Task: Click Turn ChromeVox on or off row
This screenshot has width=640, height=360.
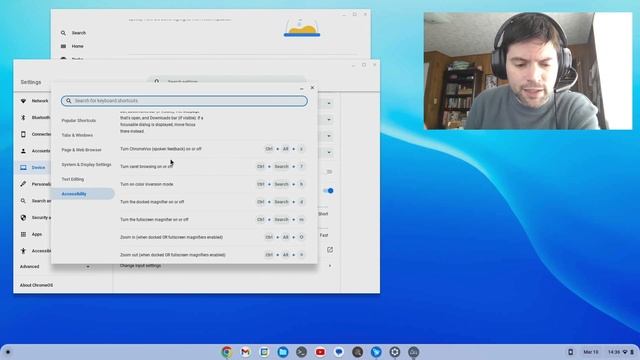Action: [213, 149]
